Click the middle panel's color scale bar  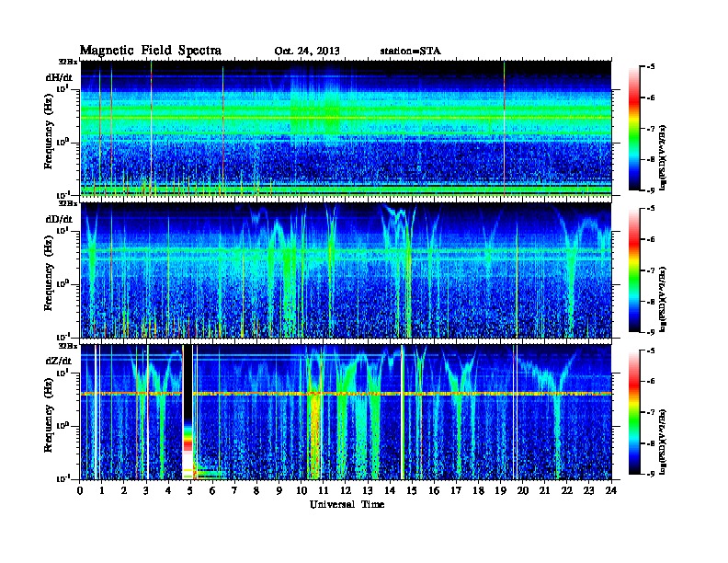[633, 270]
